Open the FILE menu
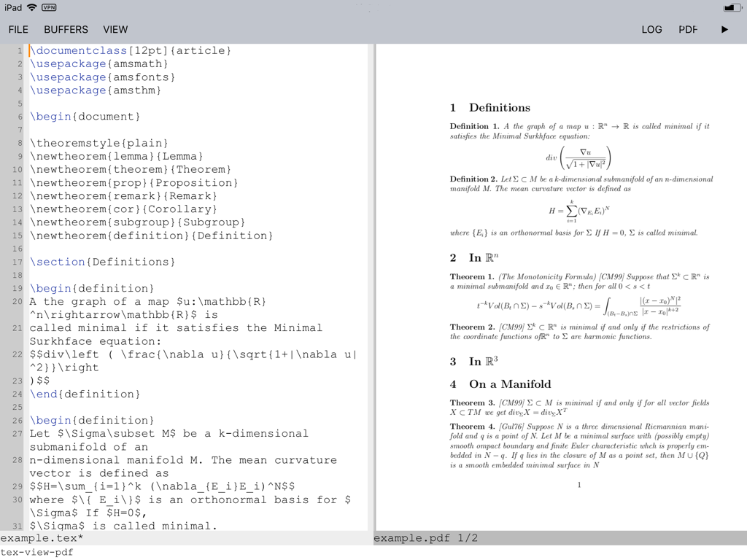The image size is (747, 560). click(x=18, y=29)
